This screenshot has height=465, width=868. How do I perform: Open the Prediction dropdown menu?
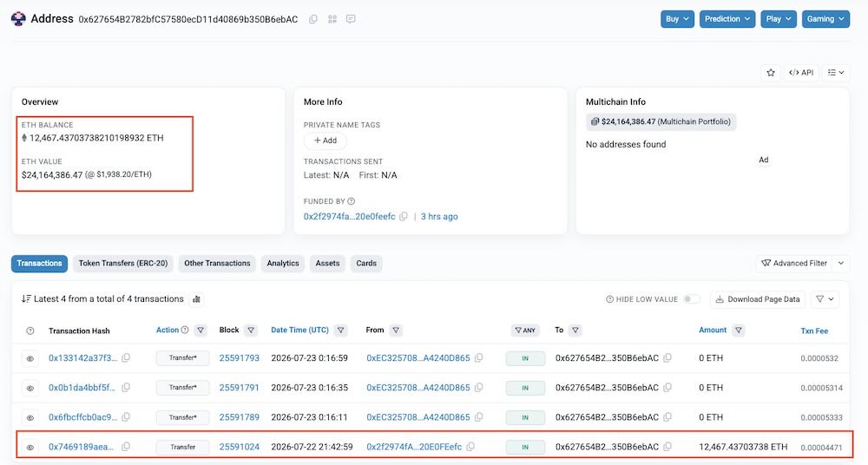point(727,19)
